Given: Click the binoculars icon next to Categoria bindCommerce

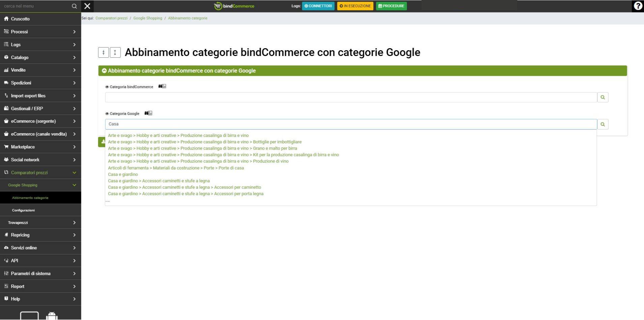Looking at the screenshot, I should [162, 86].
